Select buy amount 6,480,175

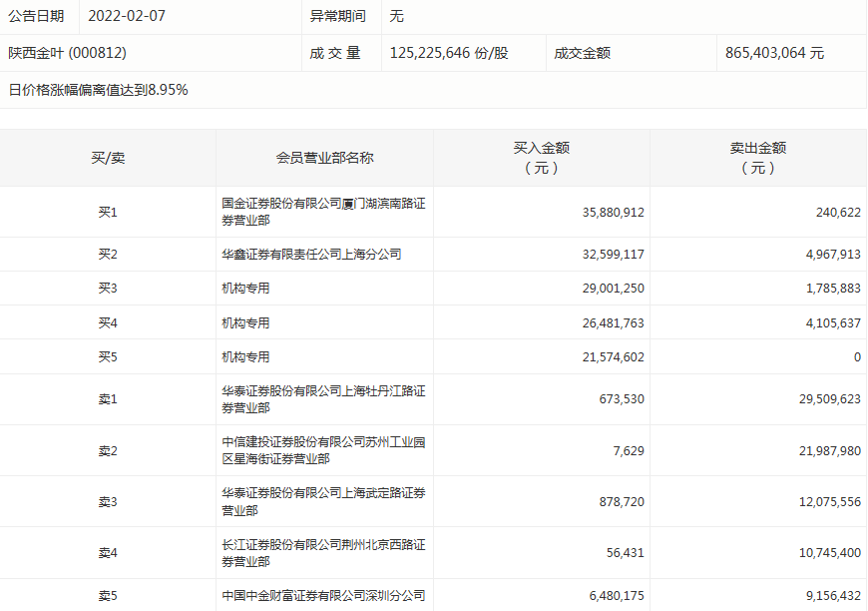617,596
